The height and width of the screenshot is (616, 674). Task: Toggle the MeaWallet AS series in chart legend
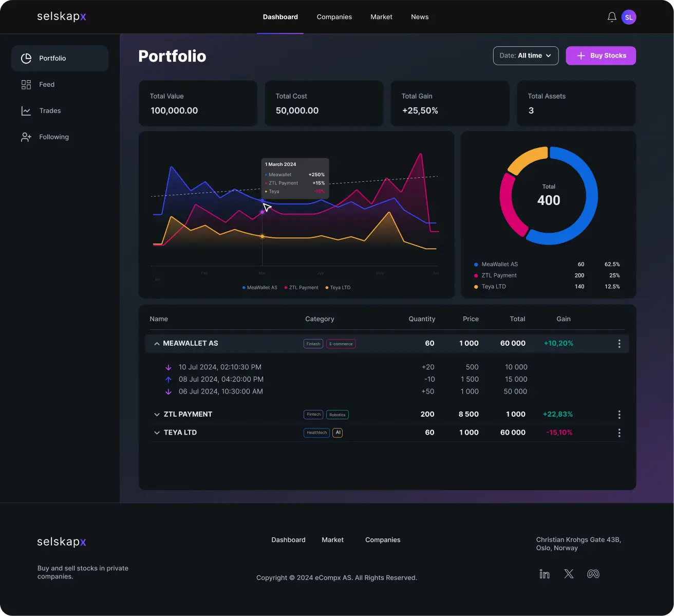point(260,288)
